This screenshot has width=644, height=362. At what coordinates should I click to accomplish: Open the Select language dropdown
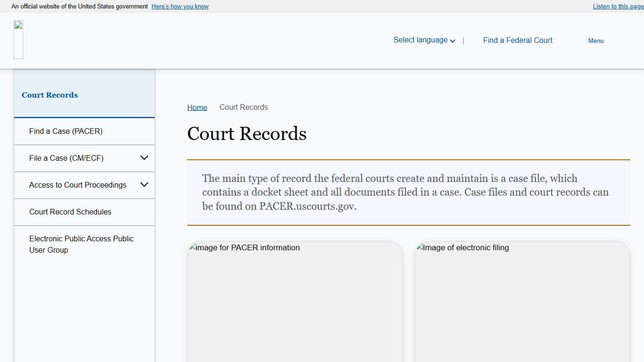420,40
